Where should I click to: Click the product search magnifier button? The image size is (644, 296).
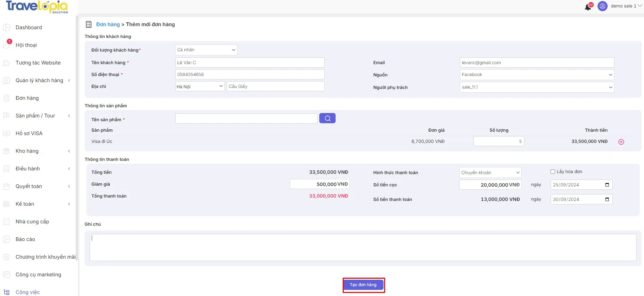[x=327, y=118]
